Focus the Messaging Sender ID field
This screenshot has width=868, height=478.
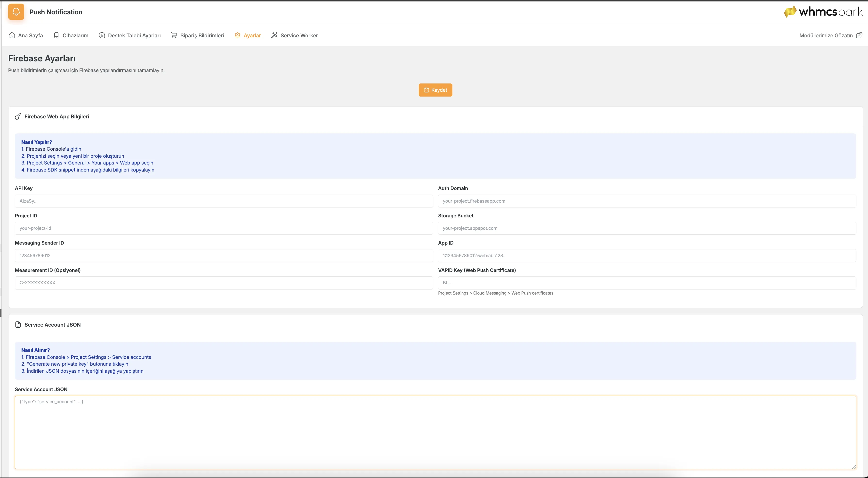pos(224,255)
